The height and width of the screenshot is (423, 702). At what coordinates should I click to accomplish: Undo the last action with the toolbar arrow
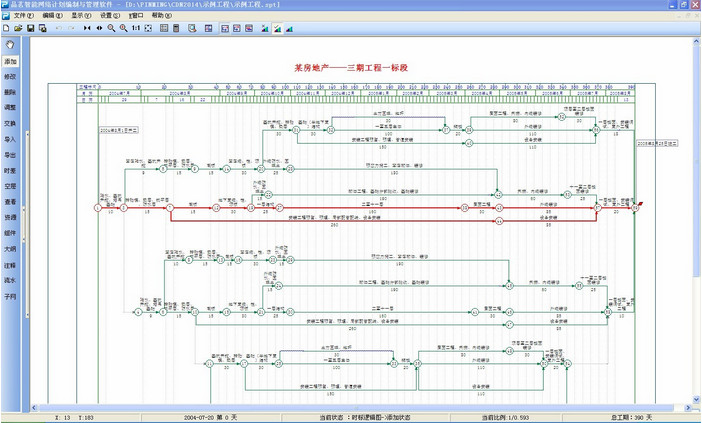point(59,28)
